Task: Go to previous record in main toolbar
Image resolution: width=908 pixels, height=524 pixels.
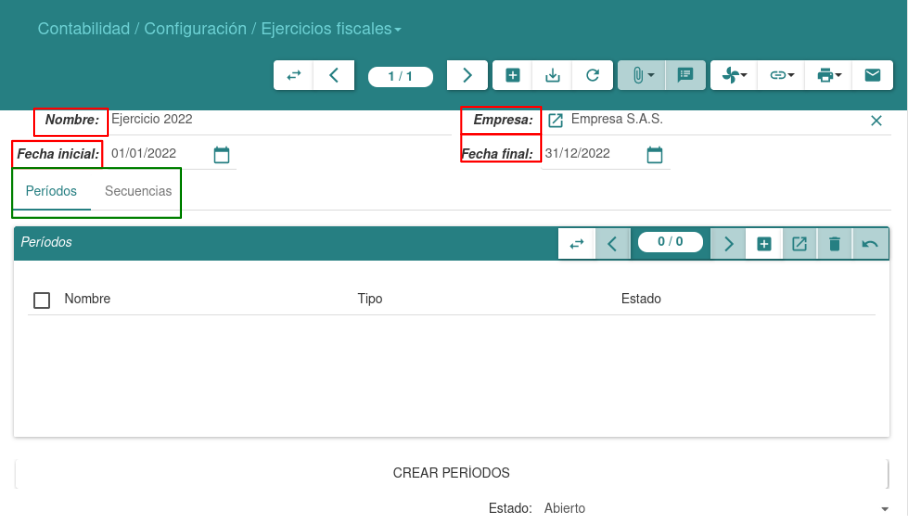Action: pyautogui.click(x=334, y=75)
